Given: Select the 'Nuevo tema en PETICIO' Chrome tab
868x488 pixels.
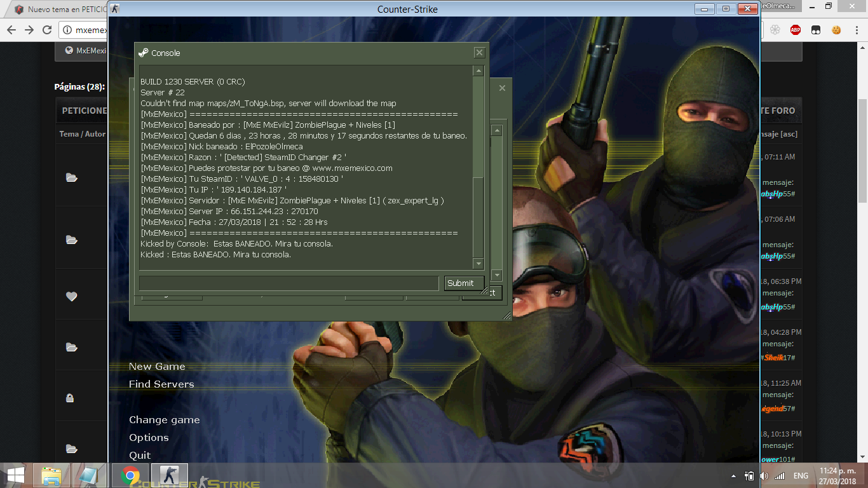Looking at the screenshot, I should (x=58, y=10).
